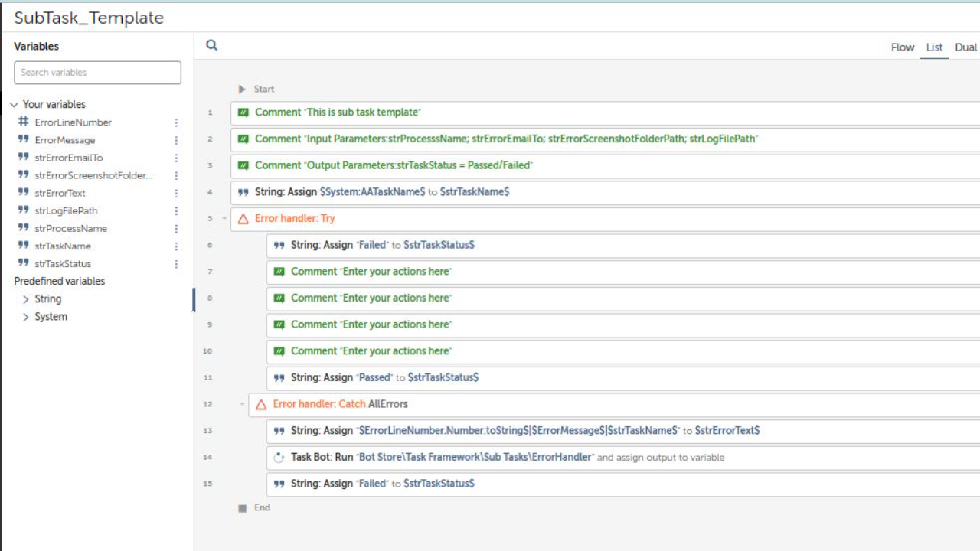Click the Search variables input field
The height and width of the screenshot is (551, 980).
[98, 73]
